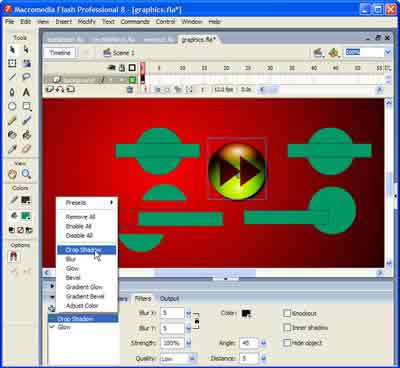
Task: Open the Quality dropdown
Action: click(192, 358)
